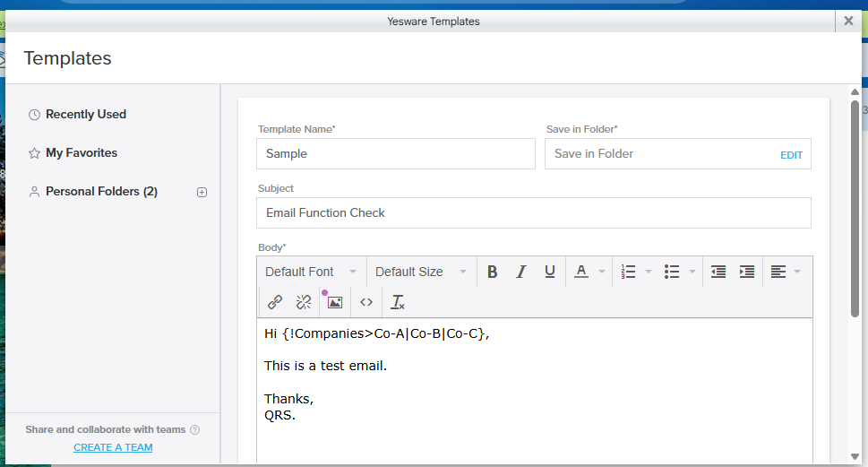
Task: Click the CREATE A TEAM link
Action: point(113,447)
